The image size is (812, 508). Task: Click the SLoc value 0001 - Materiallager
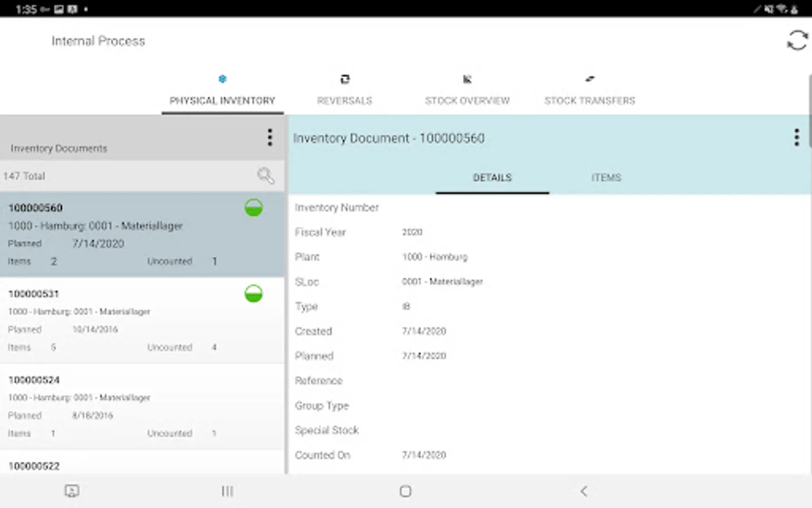coord(442,282)
